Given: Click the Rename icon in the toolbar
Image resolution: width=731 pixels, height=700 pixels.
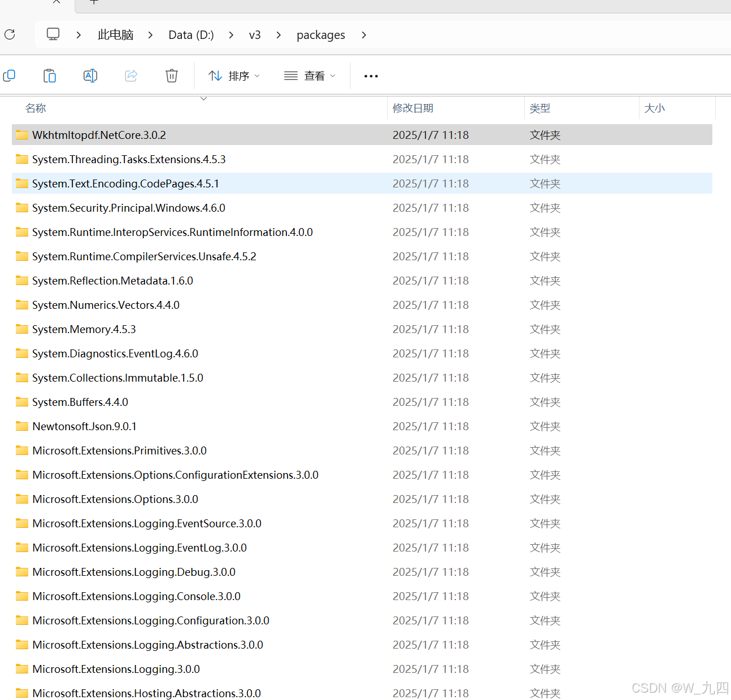Looking at the screenshot, I should (90, 76).
